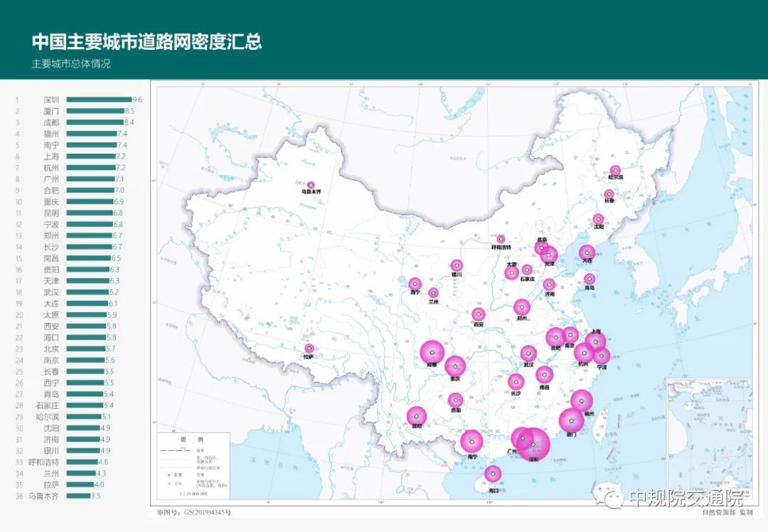This screenshot has height=532, width=768.
Task: Click the Harbin (哈尔滨) bubble on map
Action: [615, 171]
